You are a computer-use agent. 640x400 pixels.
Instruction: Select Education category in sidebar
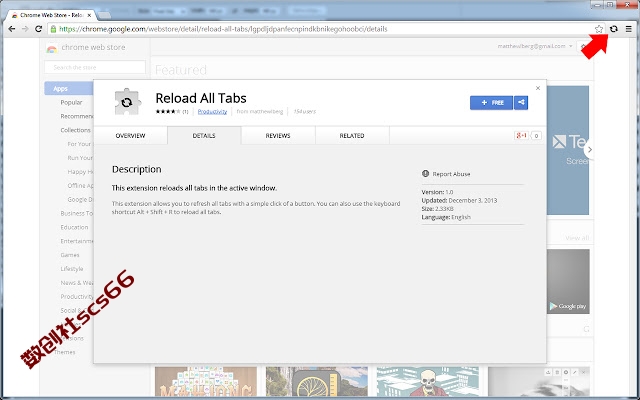tap(74, 227)
